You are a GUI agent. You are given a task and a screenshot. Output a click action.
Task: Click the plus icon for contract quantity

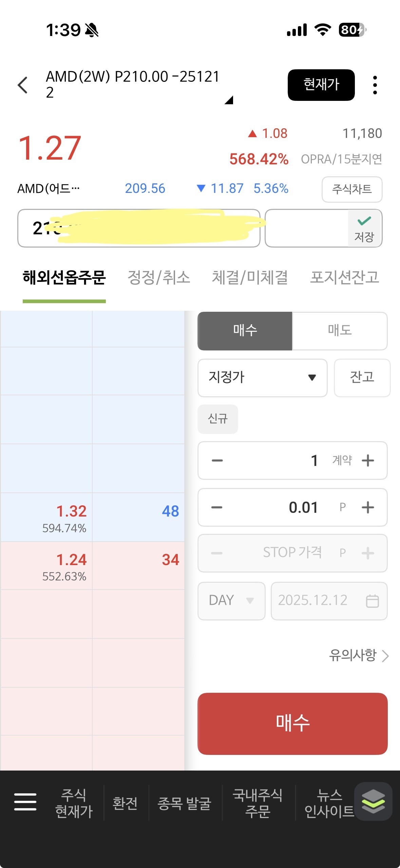pos(368,460)
